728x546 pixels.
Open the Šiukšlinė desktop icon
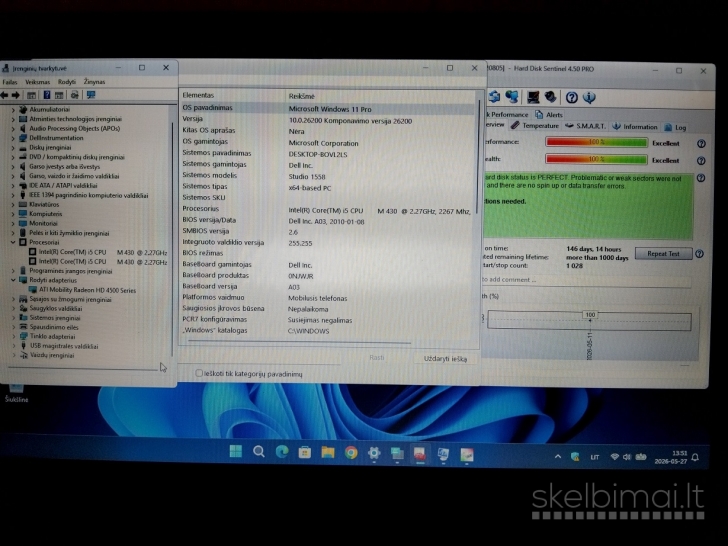[16, 393]
